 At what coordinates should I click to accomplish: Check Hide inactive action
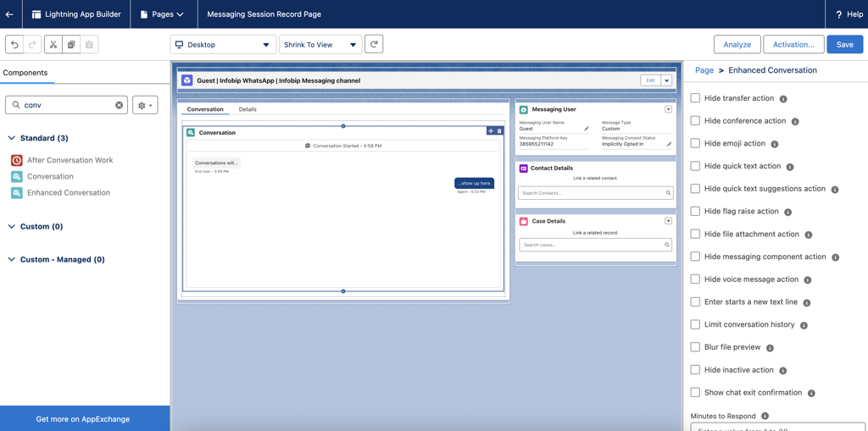695,370
